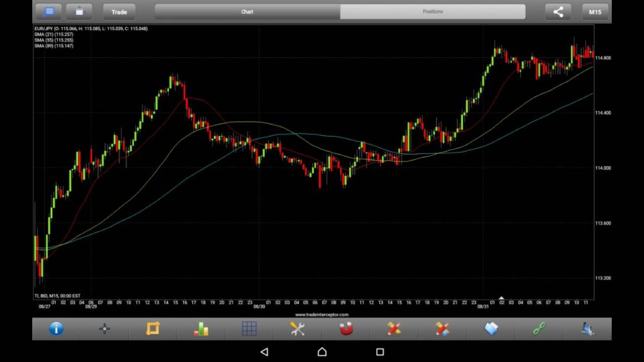Open the bar chart indicators icon
Image resolution: width=644 pixels, height=362 pixels.
coord(201,329)
